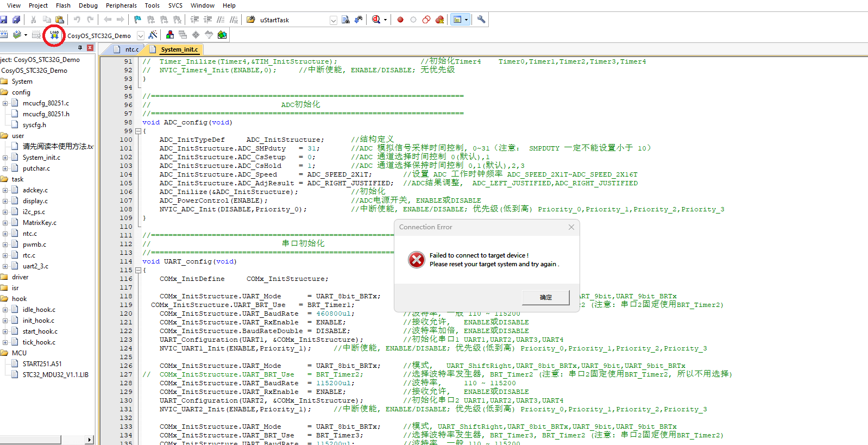Collapse the ADC_config code fold box

coord(138,131)
